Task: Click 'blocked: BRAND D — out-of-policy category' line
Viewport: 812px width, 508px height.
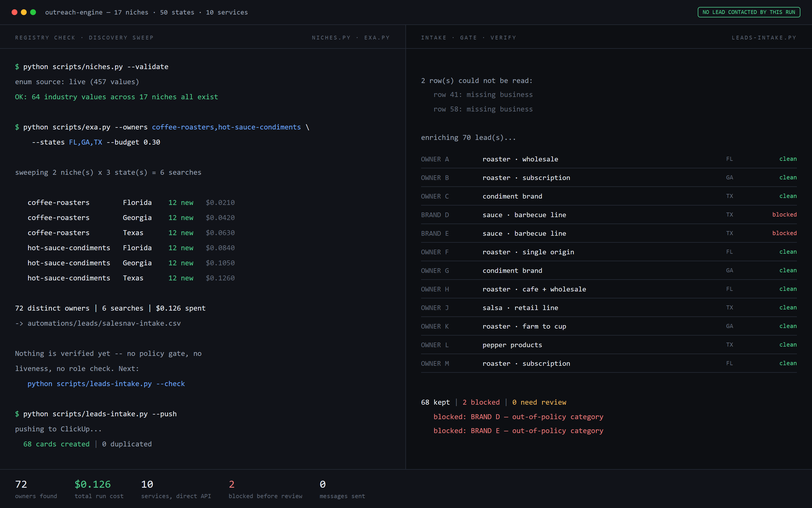Action: [518, 417]
